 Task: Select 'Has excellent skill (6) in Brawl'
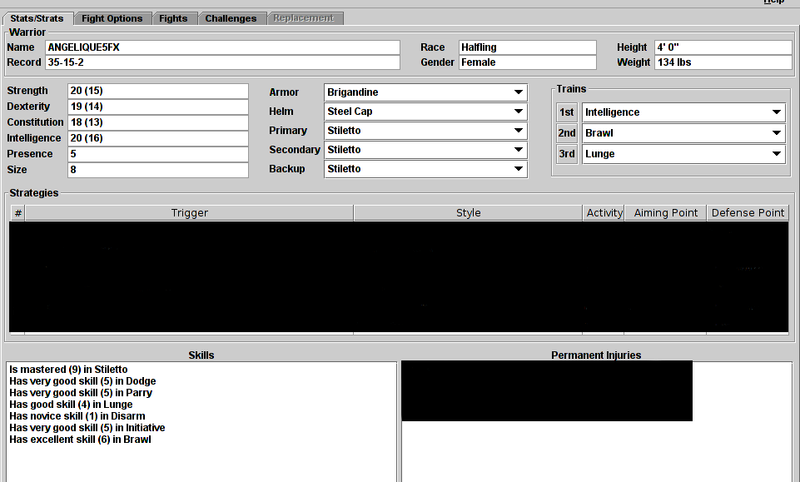pyautogui.click(x=80, y=440)
